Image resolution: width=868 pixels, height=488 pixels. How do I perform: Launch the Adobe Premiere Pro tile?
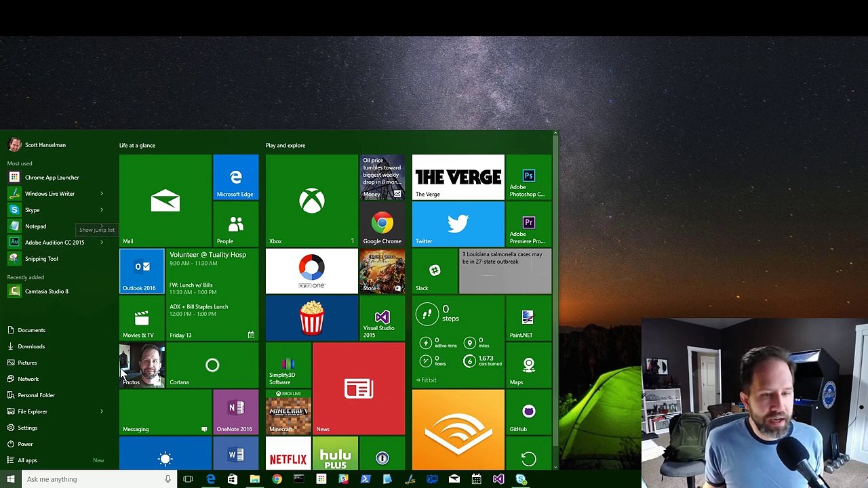click(528, 224)
